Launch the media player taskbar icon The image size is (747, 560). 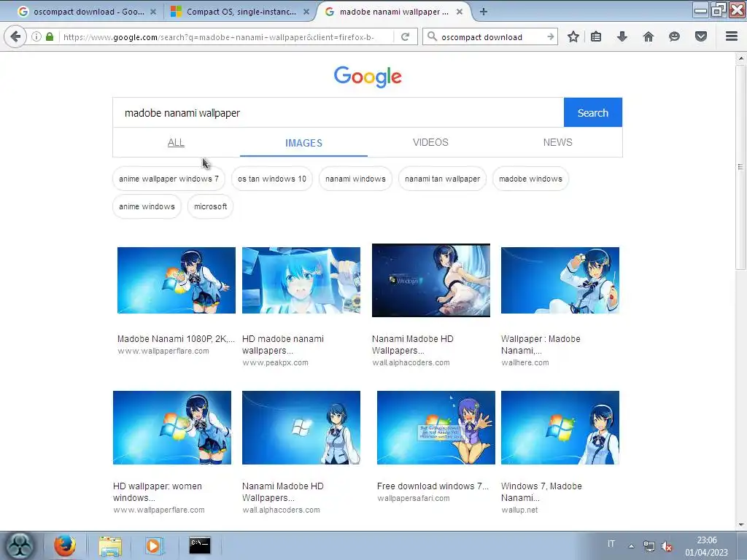(x=153, y=545)
